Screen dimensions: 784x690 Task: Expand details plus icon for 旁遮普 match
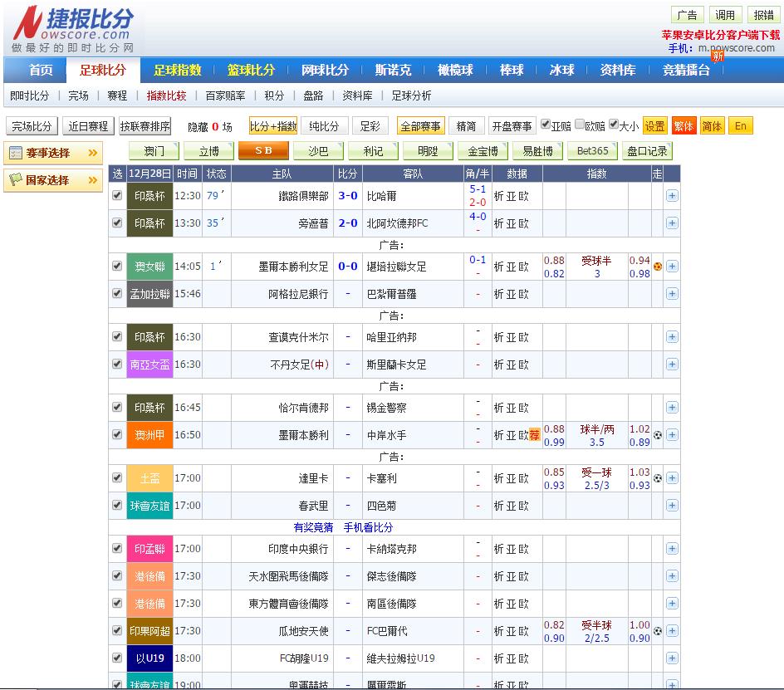click(x=672, y=223)
